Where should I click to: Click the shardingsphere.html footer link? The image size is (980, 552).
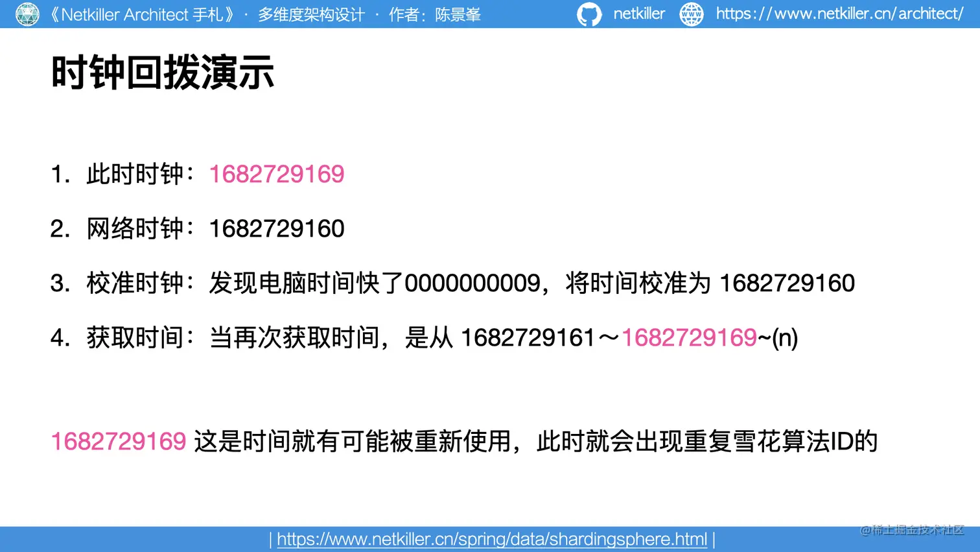click(x=491, y=539)
